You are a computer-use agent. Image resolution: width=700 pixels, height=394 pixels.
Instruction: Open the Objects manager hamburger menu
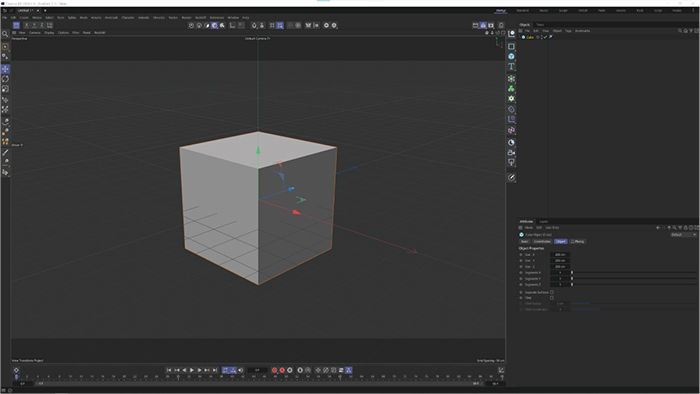point(521,31)
